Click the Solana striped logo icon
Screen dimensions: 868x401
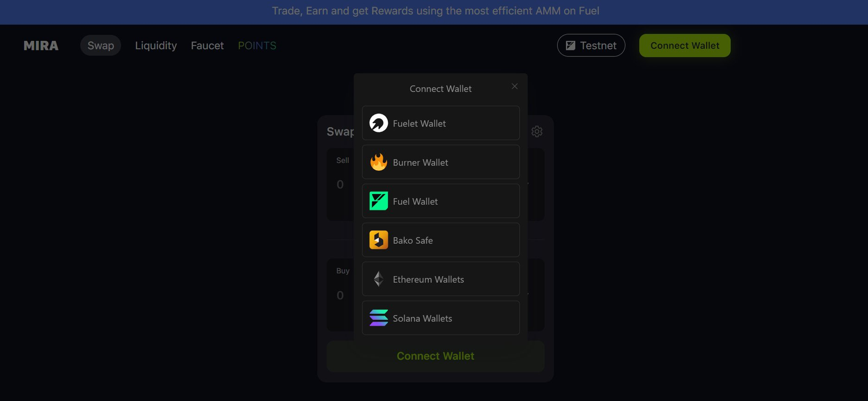pos(379,318)
